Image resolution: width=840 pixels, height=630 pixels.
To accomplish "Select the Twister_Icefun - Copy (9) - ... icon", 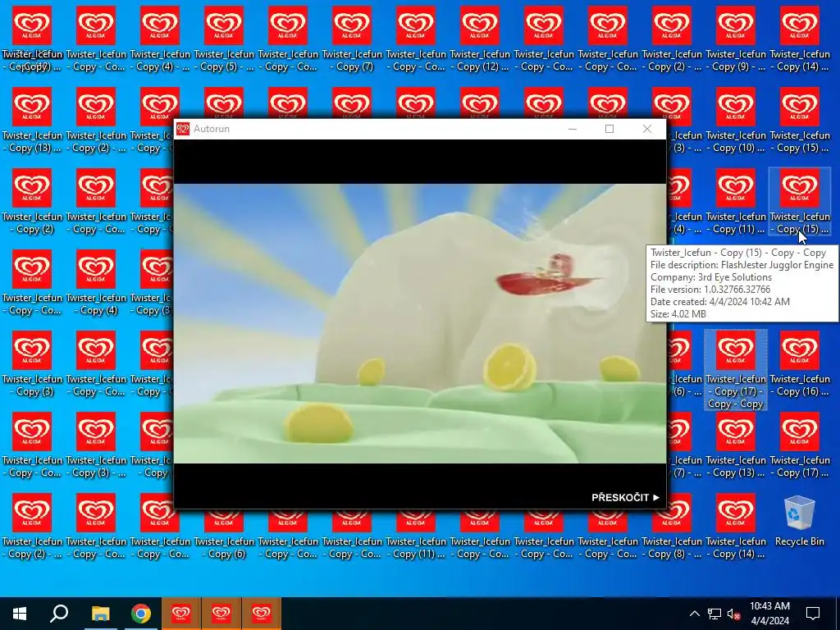I will click(x=736, y=39).
